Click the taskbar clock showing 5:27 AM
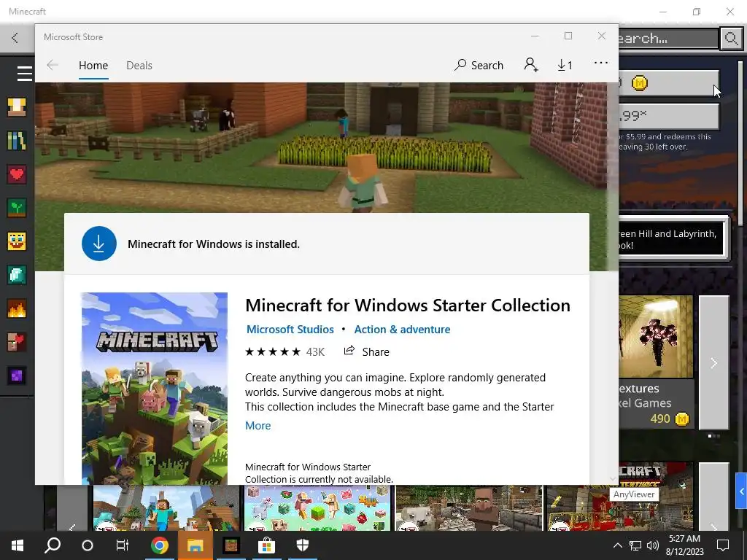 684,545
